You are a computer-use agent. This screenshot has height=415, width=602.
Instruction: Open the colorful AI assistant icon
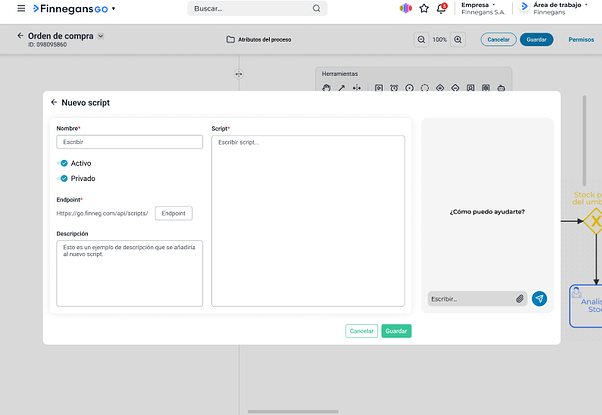tap(405, 8)
